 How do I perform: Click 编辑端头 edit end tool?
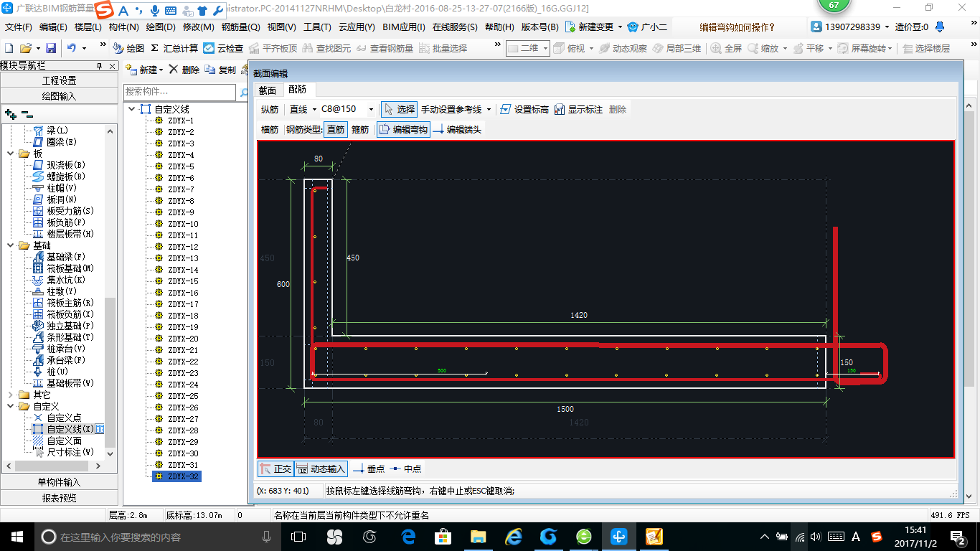click(x=457, y=129)
